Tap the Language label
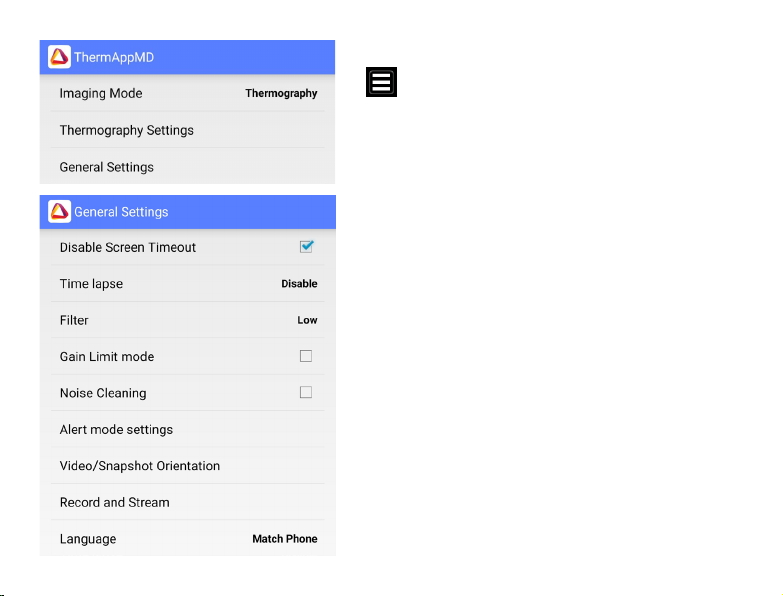Screen dimensions: 783x596 [x=88, y=539]
